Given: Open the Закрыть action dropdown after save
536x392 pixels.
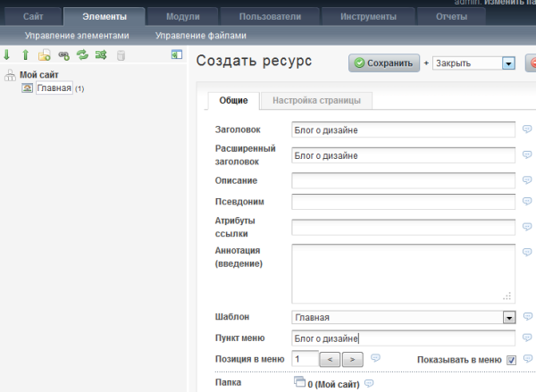Looking at the screenshot, I should [508, 63].
